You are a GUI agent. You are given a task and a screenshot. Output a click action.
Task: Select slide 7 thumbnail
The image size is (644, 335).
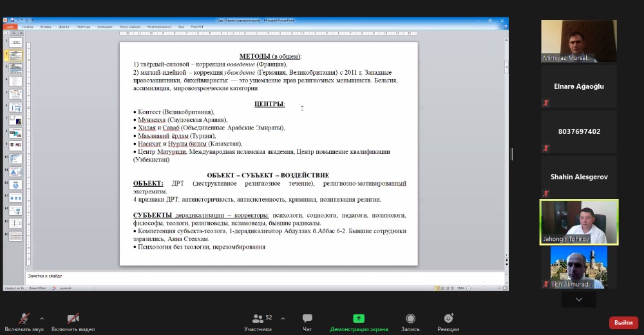click(15, 120)
